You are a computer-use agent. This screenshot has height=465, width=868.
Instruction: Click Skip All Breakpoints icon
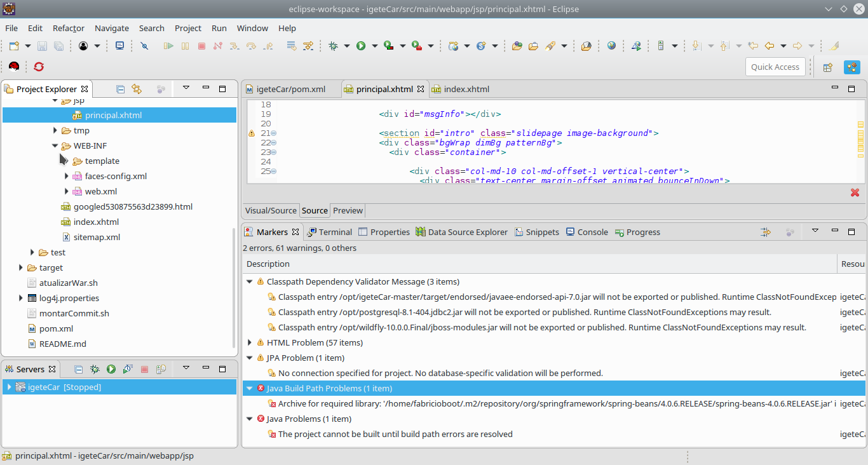pyautogui.click(x=144, y=46)
